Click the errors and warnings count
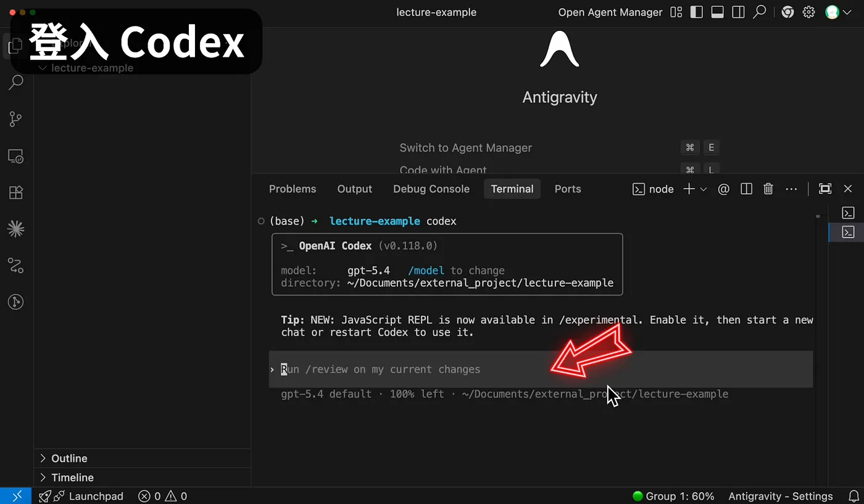The width and height of the screenshot is (864, 504). coord(163,496)
